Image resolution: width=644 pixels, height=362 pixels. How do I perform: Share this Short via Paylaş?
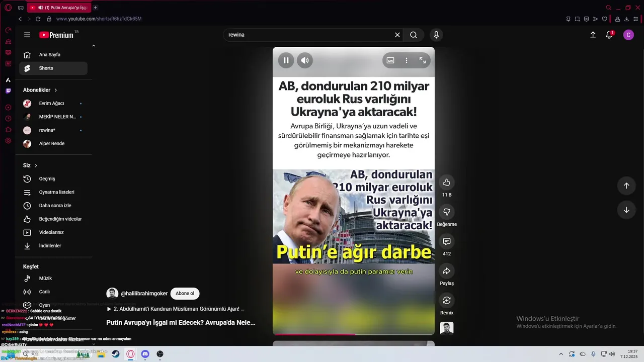point(447,271)
